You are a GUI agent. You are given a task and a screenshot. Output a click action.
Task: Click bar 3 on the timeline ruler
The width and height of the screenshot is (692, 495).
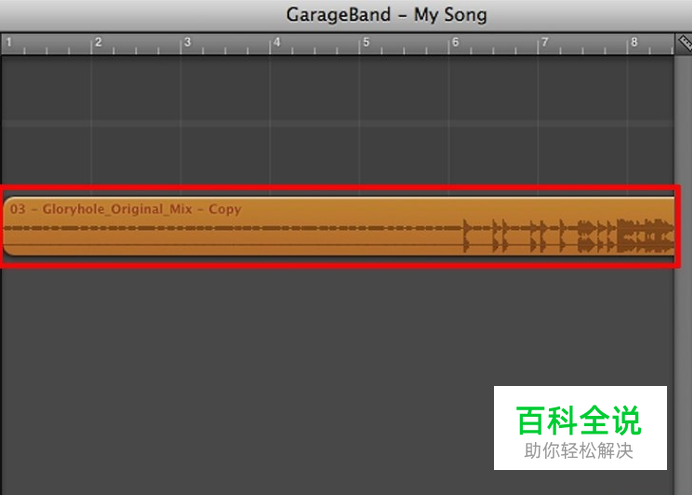[x=187, y=42]
